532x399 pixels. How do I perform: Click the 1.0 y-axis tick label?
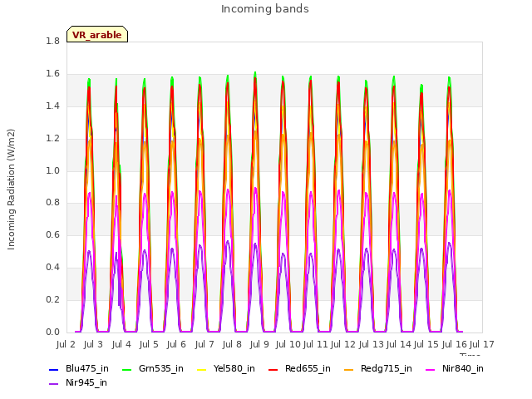[52, 170]
